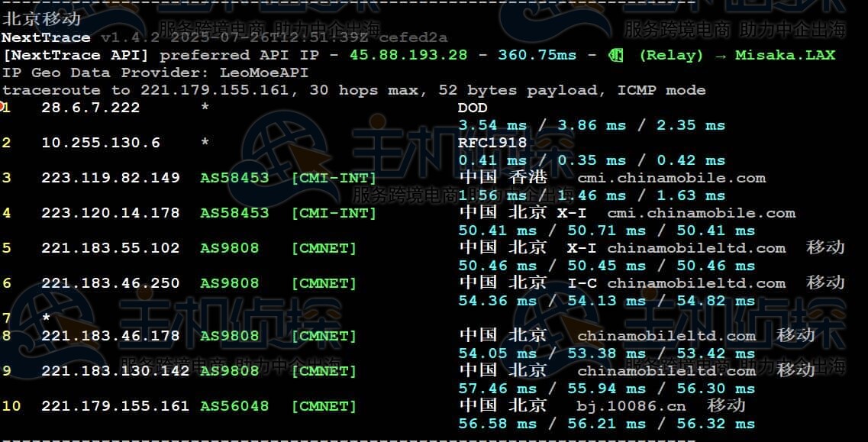868x442 pixels.
Task: Click AS9808 on hop 6 row
Action: point(229,283)
